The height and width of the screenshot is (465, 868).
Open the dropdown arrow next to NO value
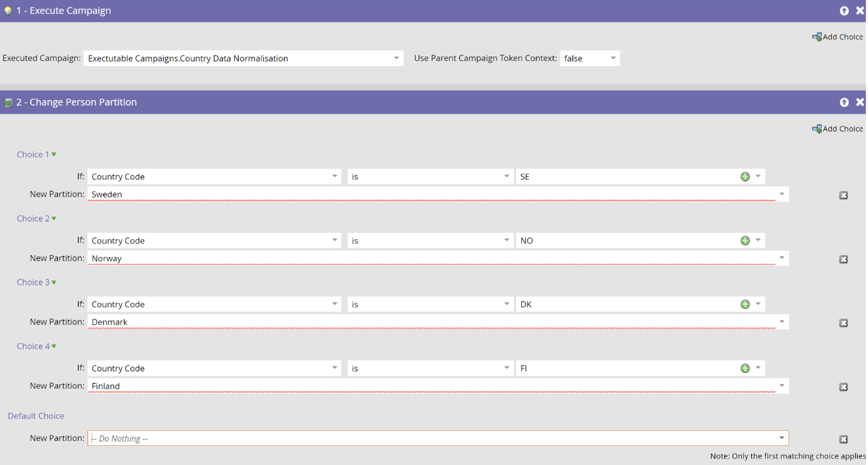click(x=758, y=240)
